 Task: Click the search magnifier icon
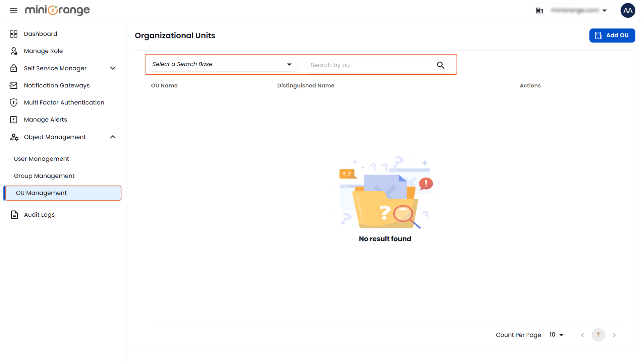click(441, 65)
